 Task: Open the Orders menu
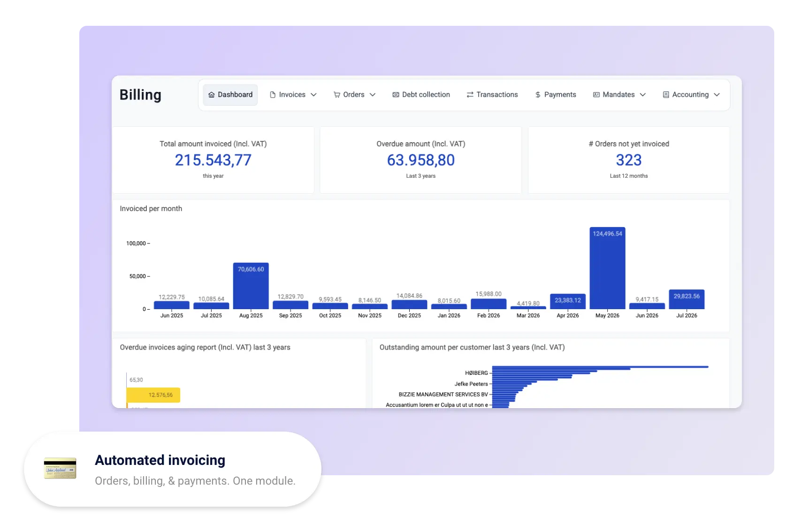point(355,95)
